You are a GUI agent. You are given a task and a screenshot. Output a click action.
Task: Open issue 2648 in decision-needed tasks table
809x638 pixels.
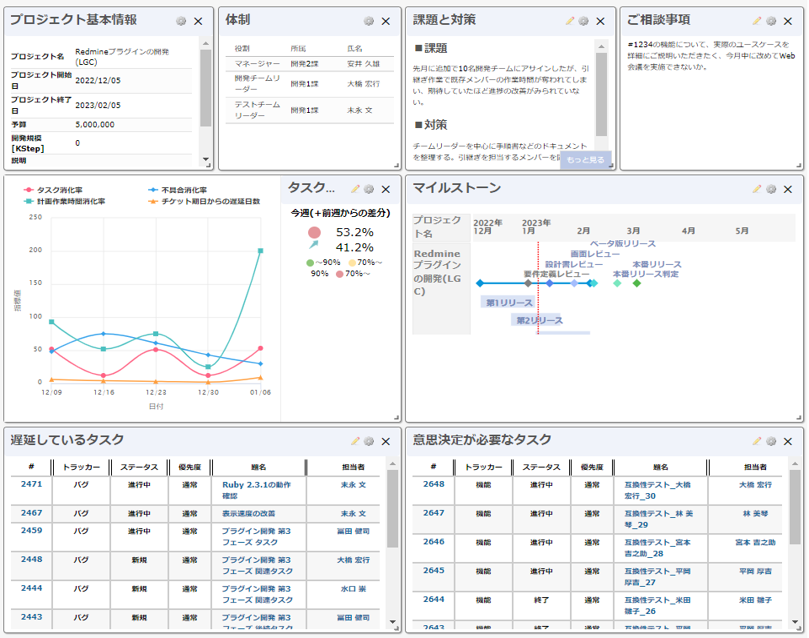point(433,484)
